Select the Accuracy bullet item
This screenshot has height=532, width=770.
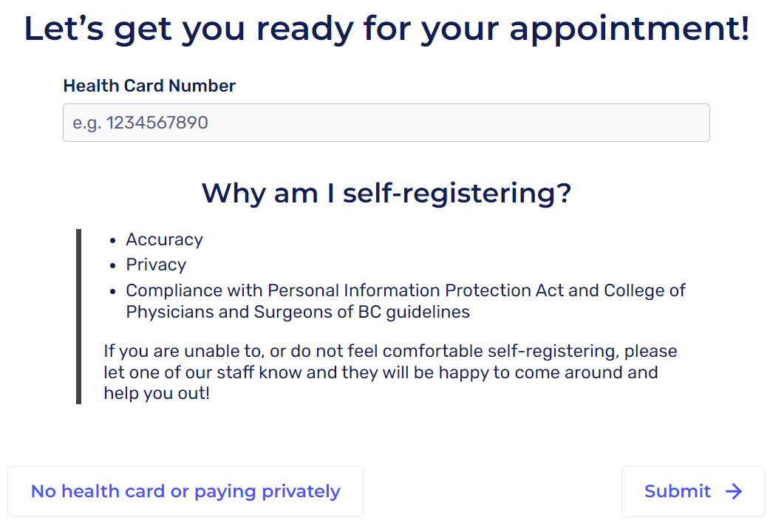pyautogui.click(x=164, y=239)
